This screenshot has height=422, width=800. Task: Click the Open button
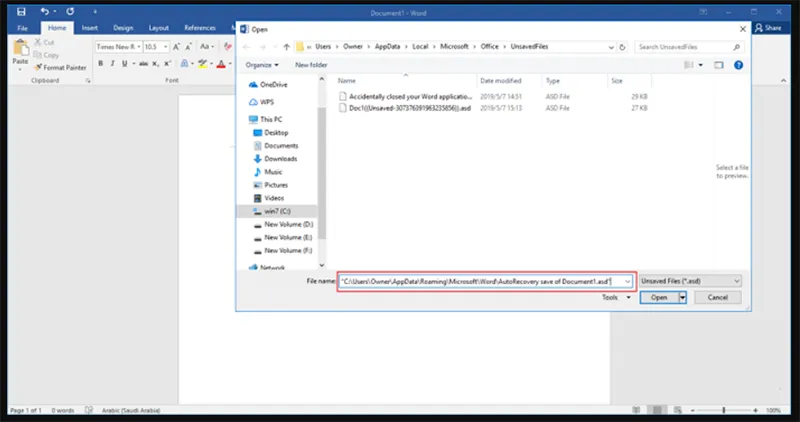click(659, 297)
